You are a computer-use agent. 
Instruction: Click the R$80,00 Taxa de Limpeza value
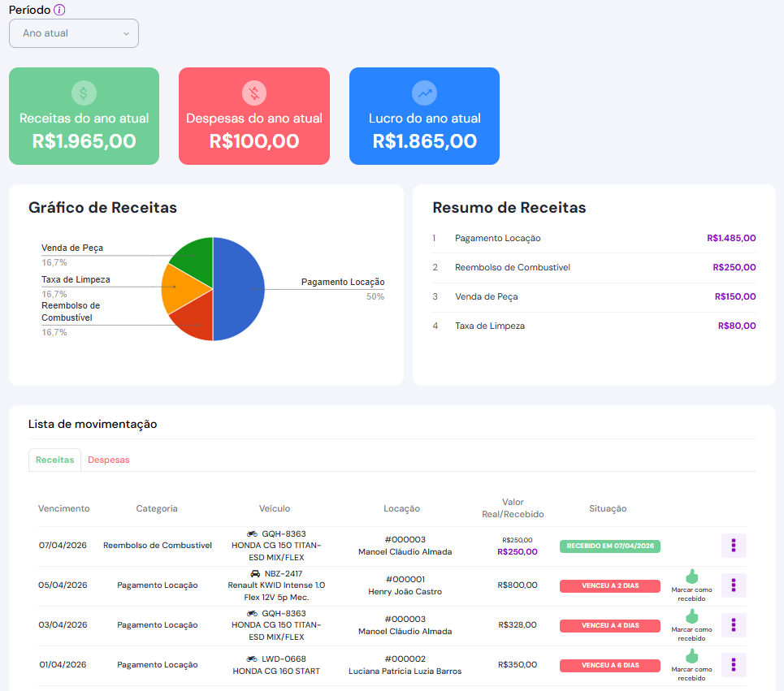coord(737,326)
